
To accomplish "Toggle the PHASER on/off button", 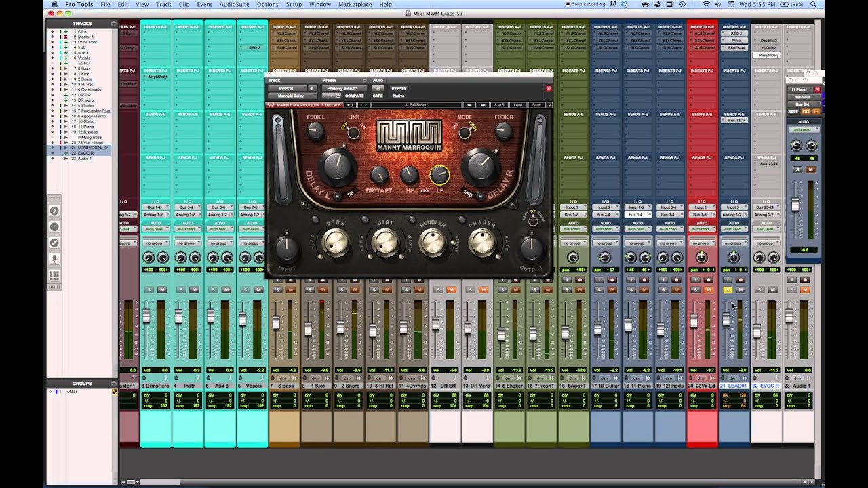I will tap(461, 220).
